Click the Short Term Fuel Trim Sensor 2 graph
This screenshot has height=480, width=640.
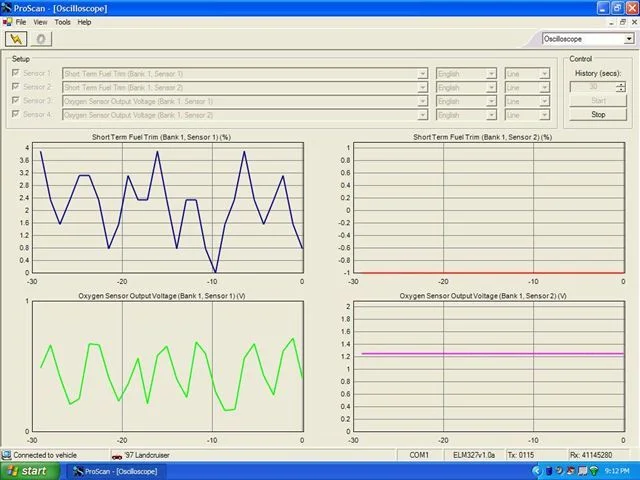(x=489, y=208)
